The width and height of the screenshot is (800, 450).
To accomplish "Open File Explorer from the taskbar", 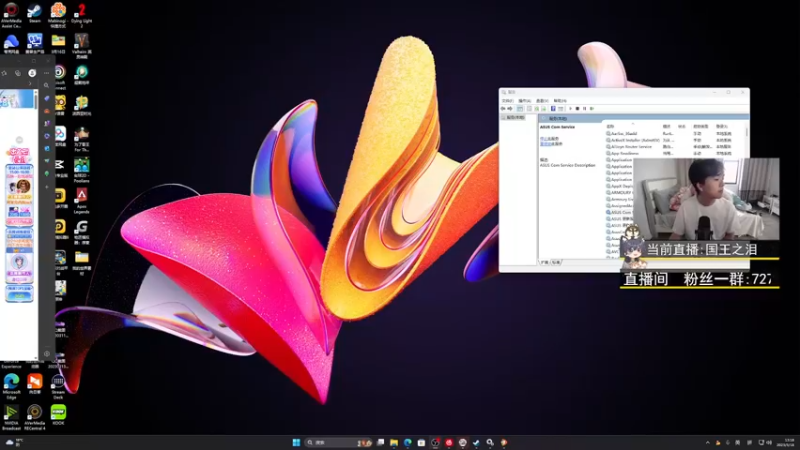I will click(x=394, y=442).
